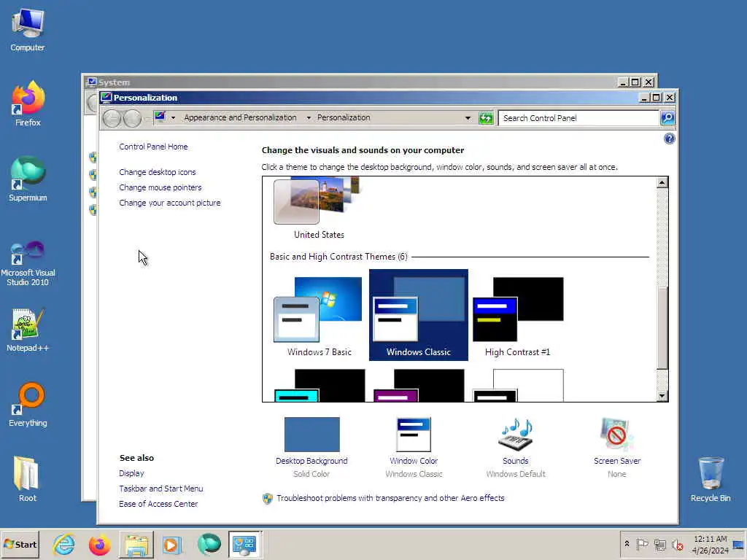Open Change mouse pointers link

coord(160,187)
